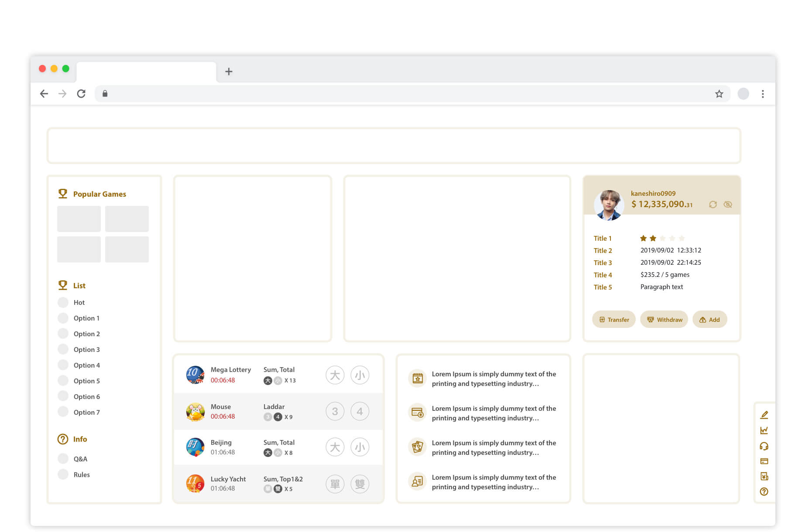Open the Q&A info item

(72, 459)
